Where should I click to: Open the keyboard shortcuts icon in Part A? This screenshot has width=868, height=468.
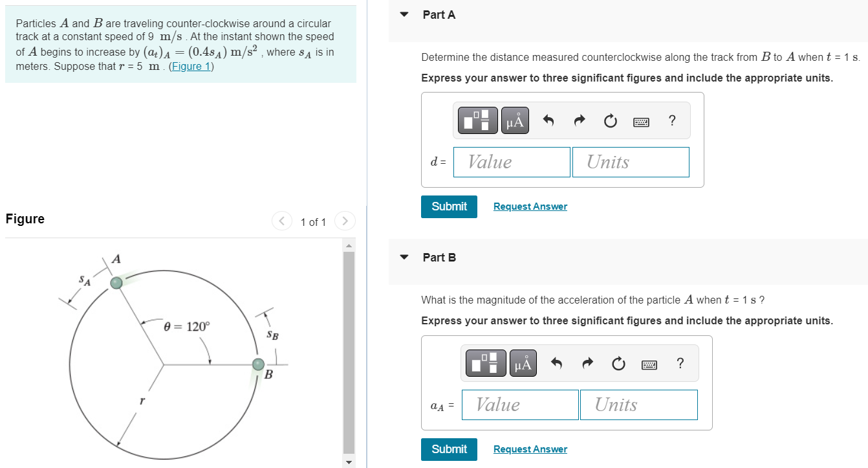[x=641, y=121]
